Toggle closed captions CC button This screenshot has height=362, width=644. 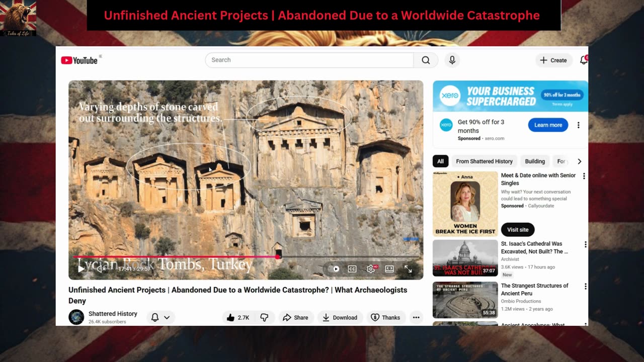pos(352,269)
